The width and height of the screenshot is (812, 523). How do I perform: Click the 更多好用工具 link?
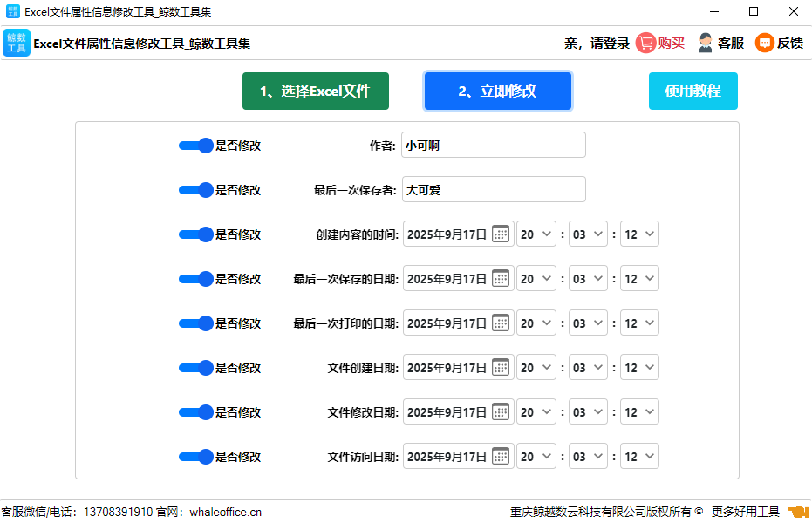745,513
